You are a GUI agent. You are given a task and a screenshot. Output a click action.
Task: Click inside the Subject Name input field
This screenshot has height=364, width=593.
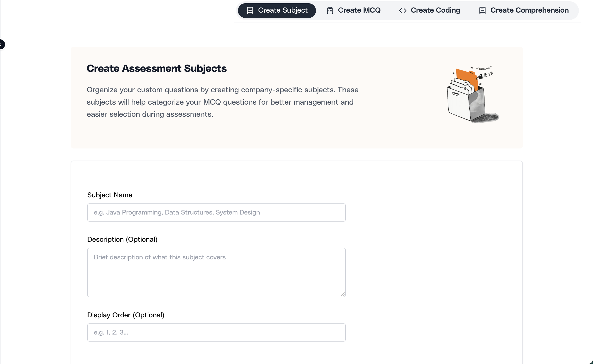click(216, 212)
